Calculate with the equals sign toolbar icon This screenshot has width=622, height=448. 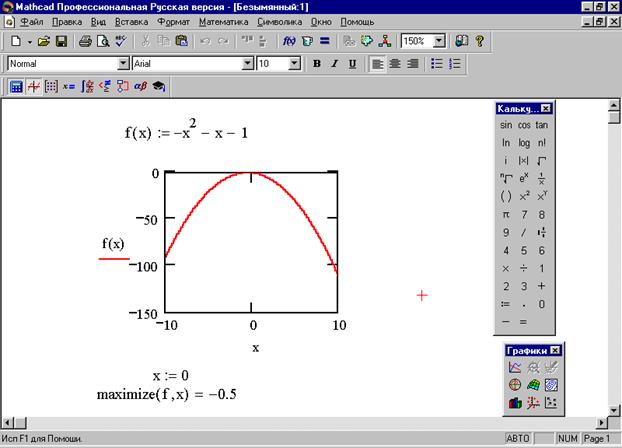point(325,41)
